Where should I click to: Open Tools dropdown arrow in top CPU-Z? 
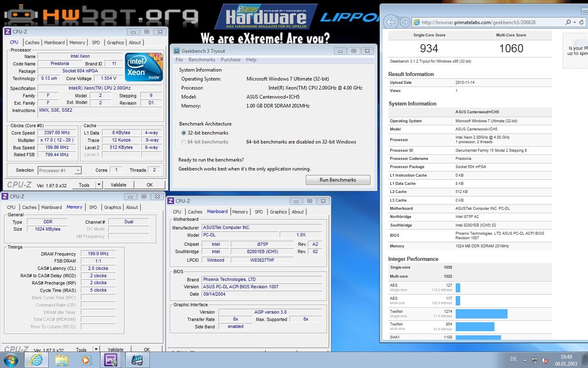coord(99,185)
